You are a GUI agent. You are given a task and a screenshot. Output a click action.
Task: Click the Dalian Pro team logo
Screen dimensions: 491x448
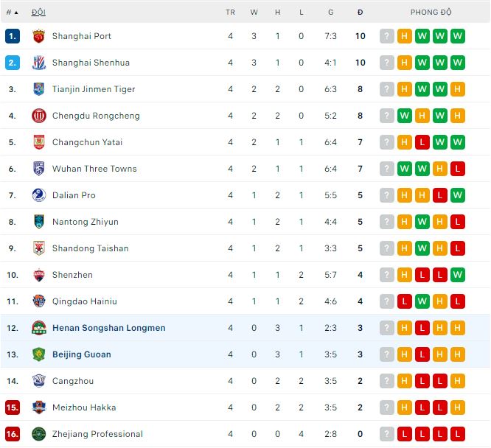point(39,195)
